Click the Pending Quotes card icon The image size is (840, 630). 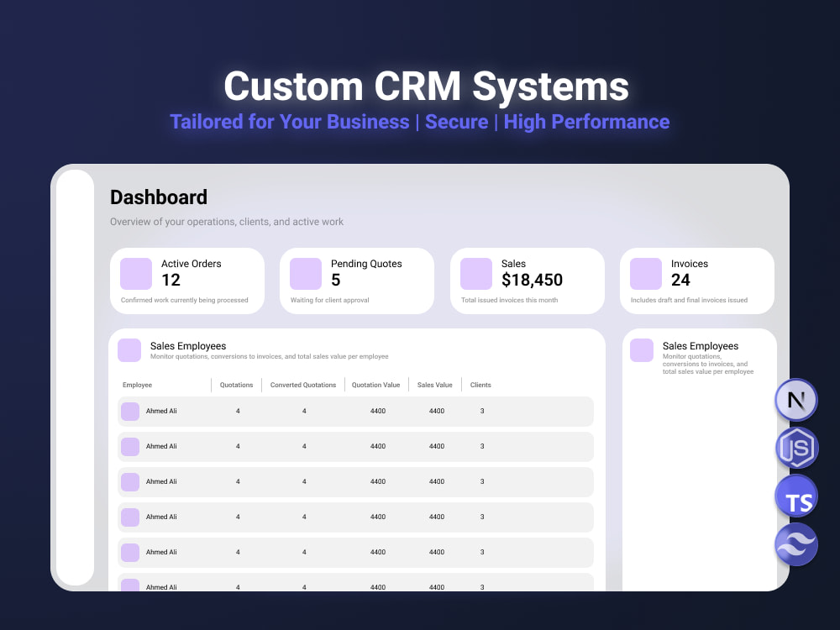(306, 274)
